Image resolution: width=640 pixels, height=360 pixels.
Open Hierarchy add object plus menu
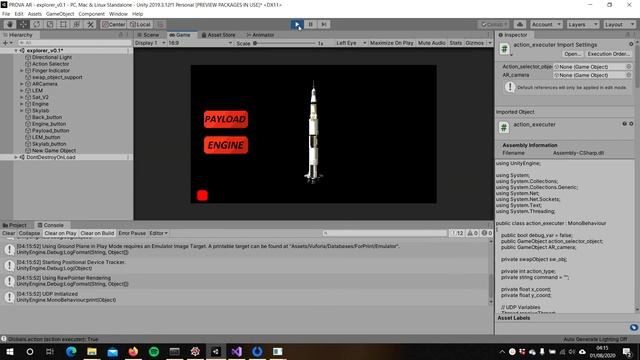[7, 43]
